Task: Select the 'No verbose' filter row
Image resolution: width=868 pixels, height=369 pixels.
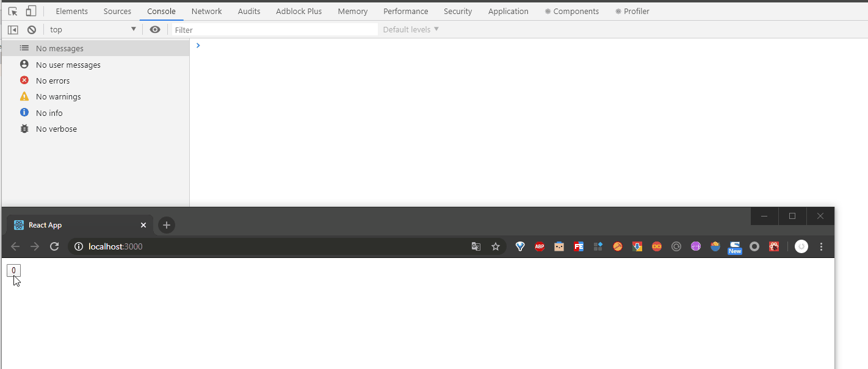Action: click(96, 129)
